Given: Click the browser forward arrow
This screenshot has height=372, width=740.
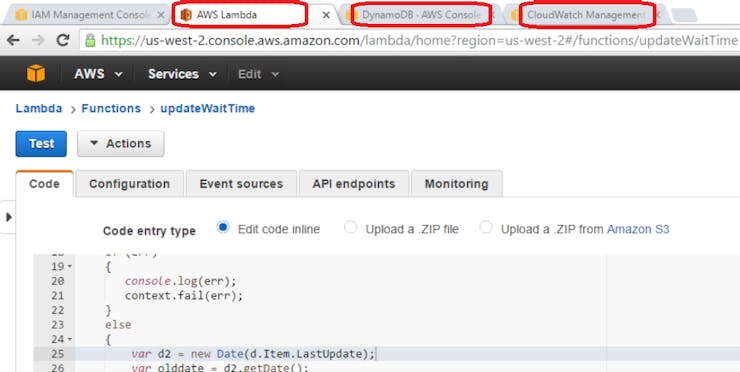Looking at the screenshot, I should click(x=38, y=41).
